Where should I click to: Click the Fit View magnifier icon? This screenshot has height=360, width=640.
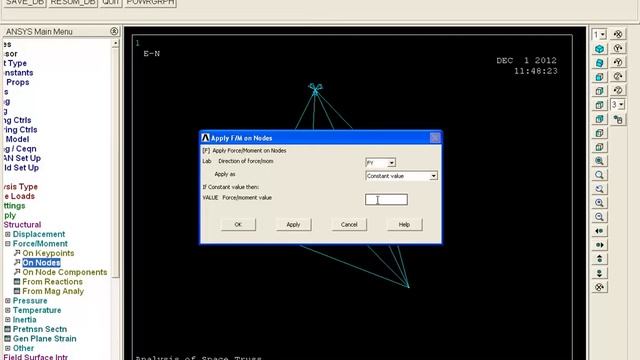coord(599,161)
